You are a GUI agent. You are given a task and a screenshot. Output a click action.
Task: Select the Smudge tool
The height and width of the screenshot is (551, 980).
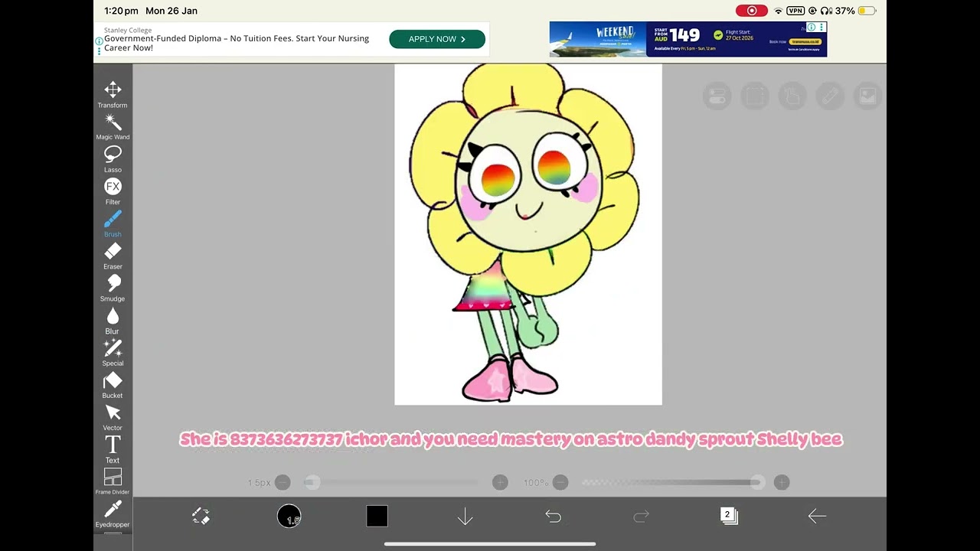tap(113, 288)
